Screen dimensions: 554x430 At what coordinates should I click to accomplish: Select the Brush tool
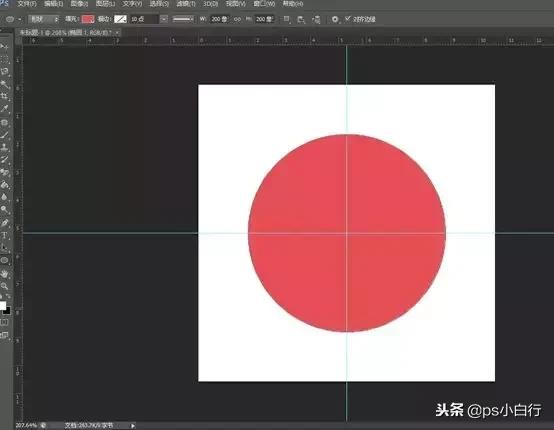5,135
